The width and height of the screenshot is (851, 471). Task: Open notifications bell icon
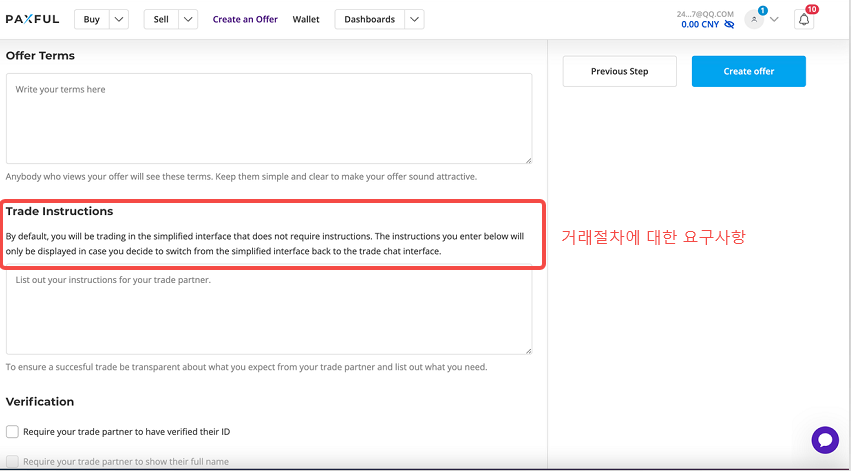click(804, 20)
